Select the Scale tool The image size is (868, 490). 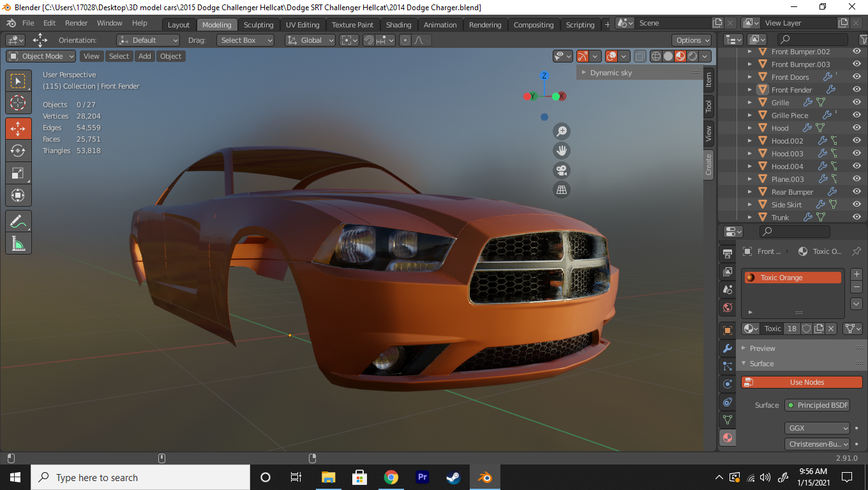(19, 173)
